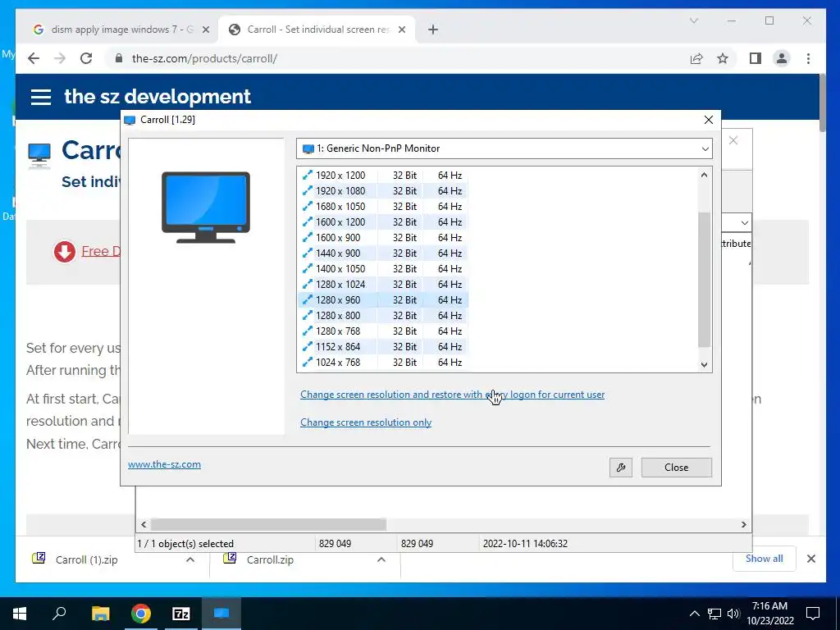Open Chrome from the taskbar
This screenshot has height=630, width=840.
(141, 614)
